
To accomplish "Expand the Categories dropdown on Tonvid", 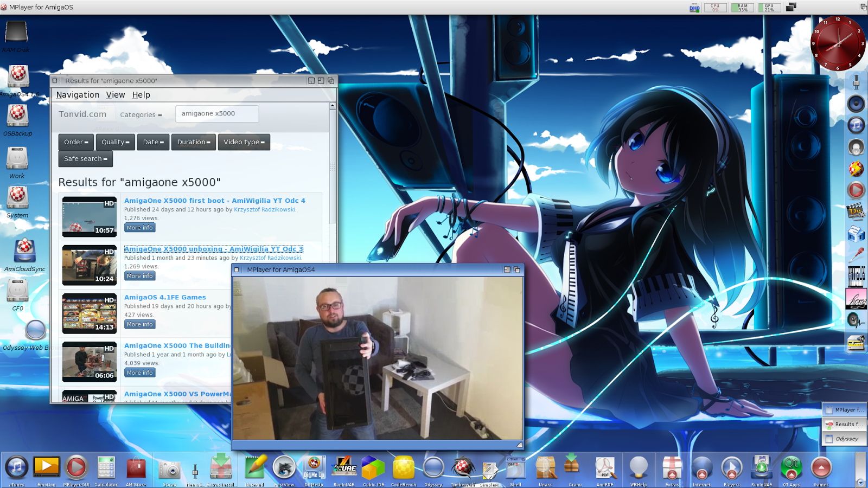I will point(141,115).
